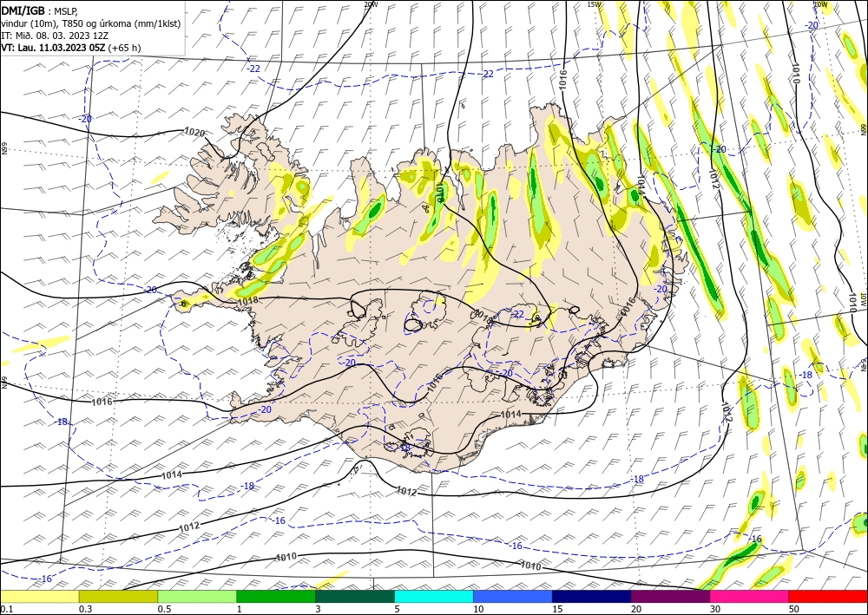Screen dimensions: 868x615
Task: Click the legend value '0.5'
Action: point(164,609)
